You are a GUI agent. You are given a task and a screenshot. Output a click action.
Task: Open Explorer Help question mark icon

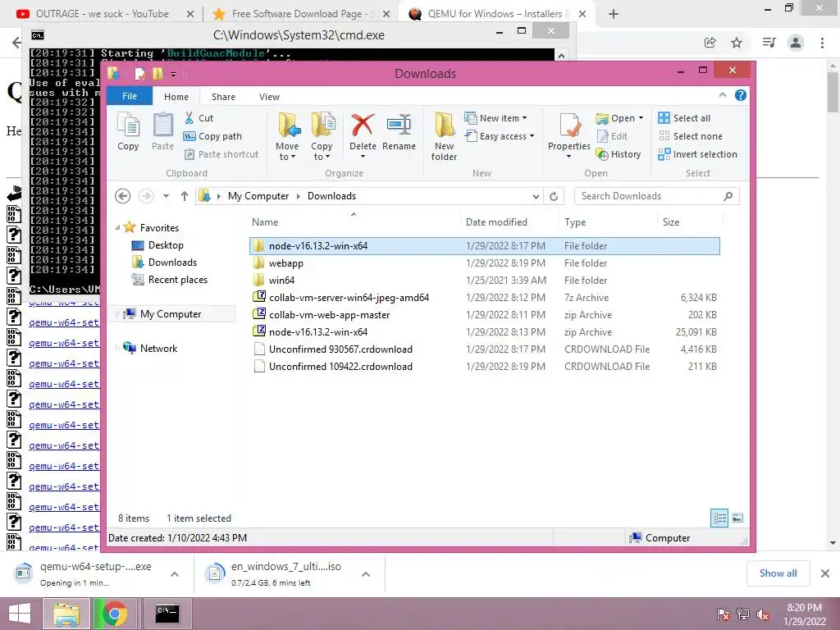(x=741, y=95)
